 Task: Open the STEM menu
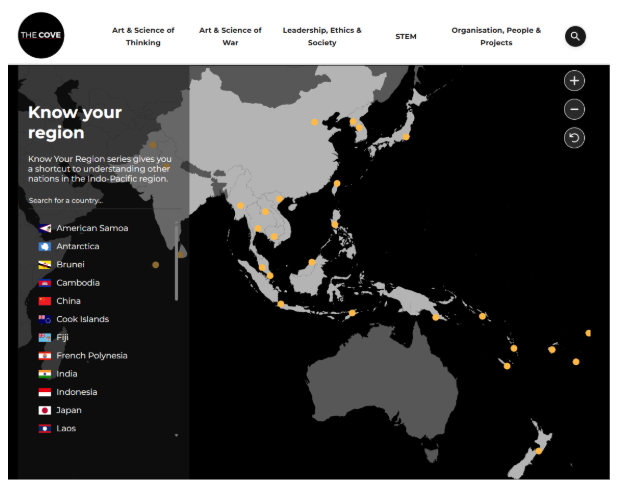point(406,37)
